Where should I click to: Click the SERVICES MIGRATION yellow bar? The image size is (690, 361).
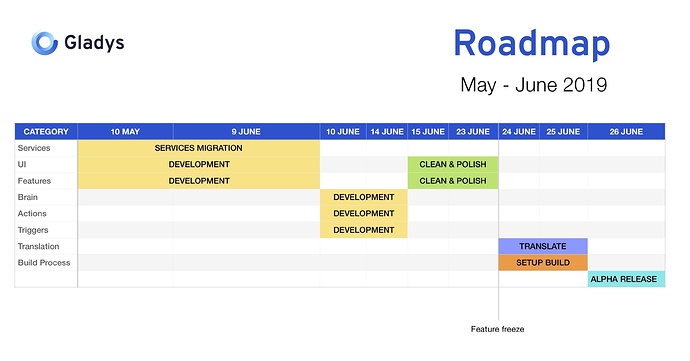point(198,148)
